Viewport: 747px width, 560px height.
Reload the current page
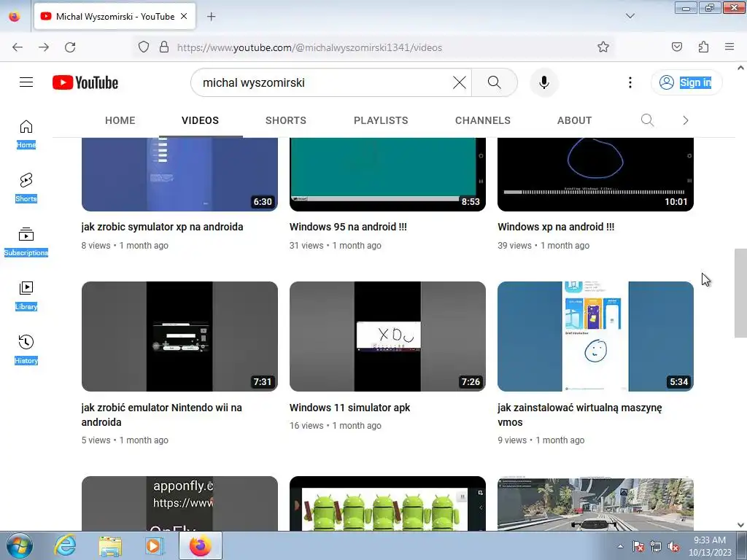point(70,47)
